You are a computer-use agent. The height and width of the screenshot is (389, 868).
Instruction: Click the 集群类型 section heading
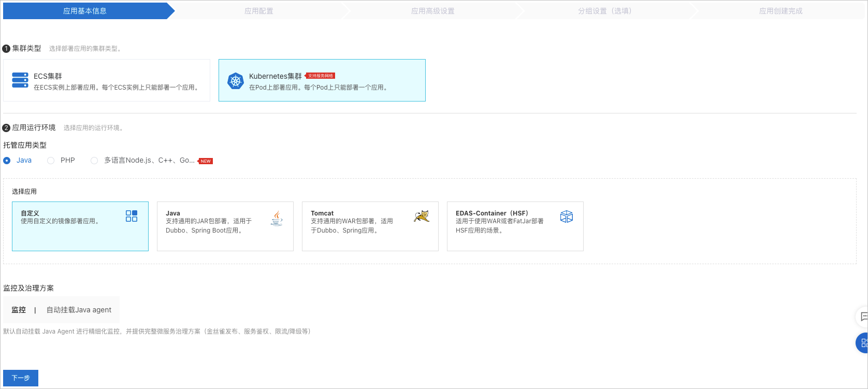click(x=26, y=48)
